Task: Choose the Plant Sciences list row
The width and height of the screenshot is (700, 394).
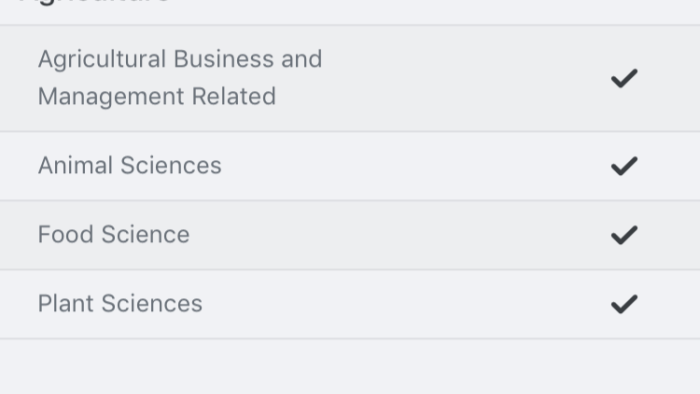Action: (x=350, y=304)
